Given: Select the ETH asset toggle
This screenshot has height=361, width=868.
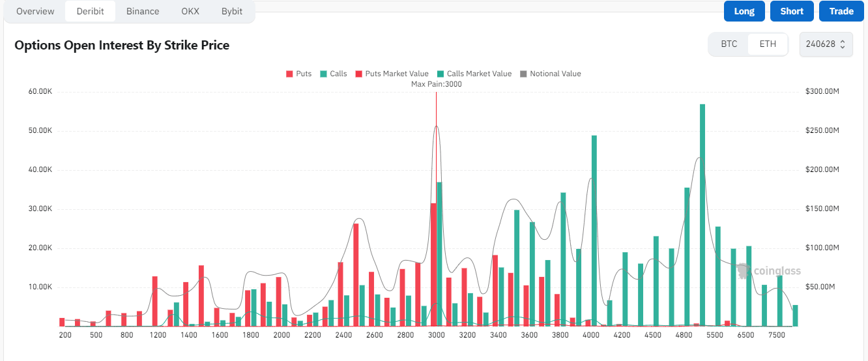Looking at the screenshot, I should pyautogui.click(x=768, y=44).
